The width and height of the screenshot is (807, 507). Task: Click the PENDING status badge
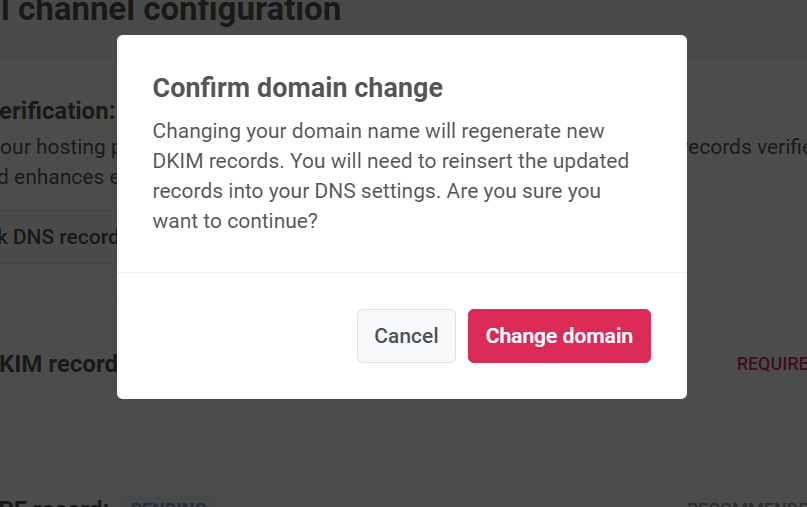coord(167,503)
